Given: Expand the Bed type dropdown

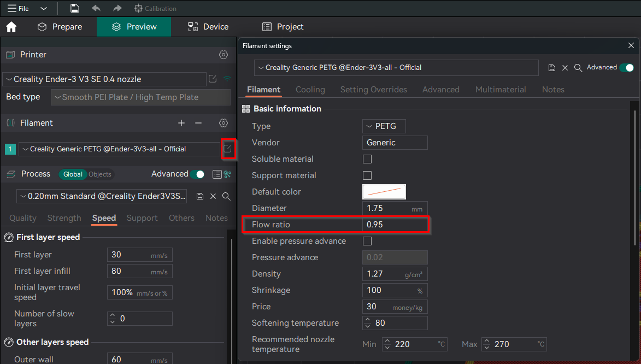Looking at the screenshot, I should [x=140, y=97].
